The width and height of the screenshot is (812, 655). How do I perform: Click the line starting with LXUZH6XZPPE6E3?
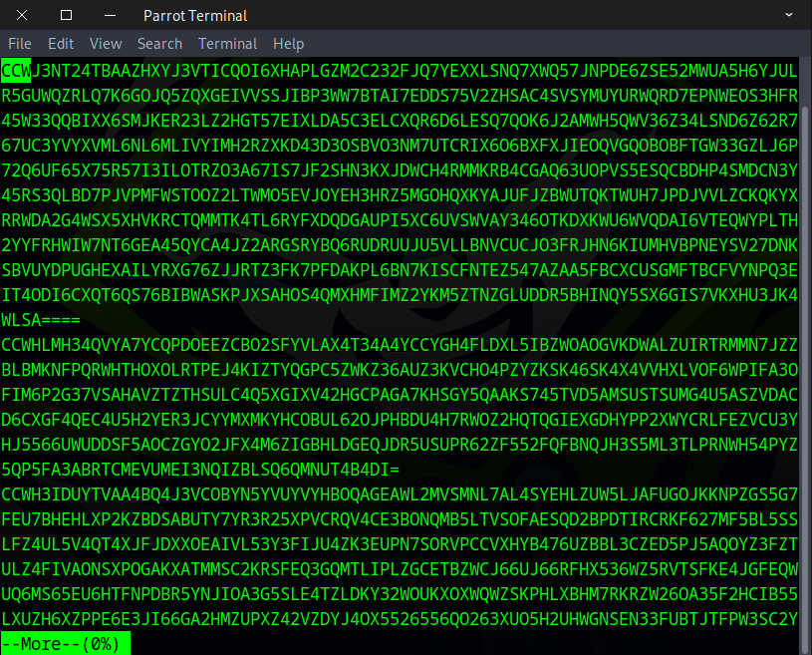399,618
